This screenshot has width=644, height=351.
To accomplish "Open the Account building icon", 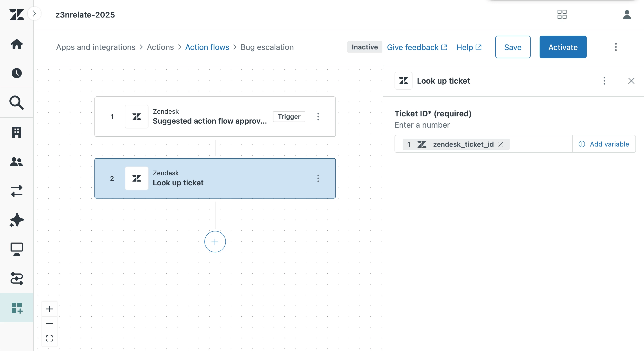I will point(16,132).
